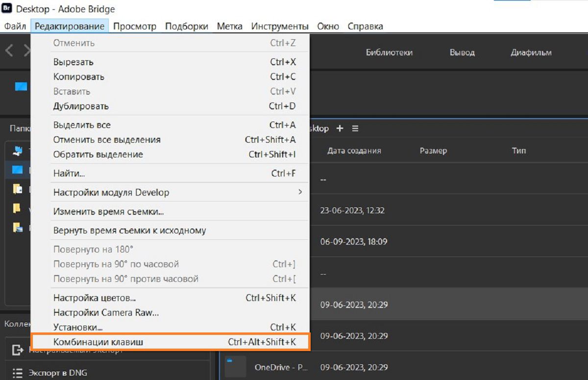
Task: Select the Desktop folder icon in Папки panel
Action: coord(16,169)
